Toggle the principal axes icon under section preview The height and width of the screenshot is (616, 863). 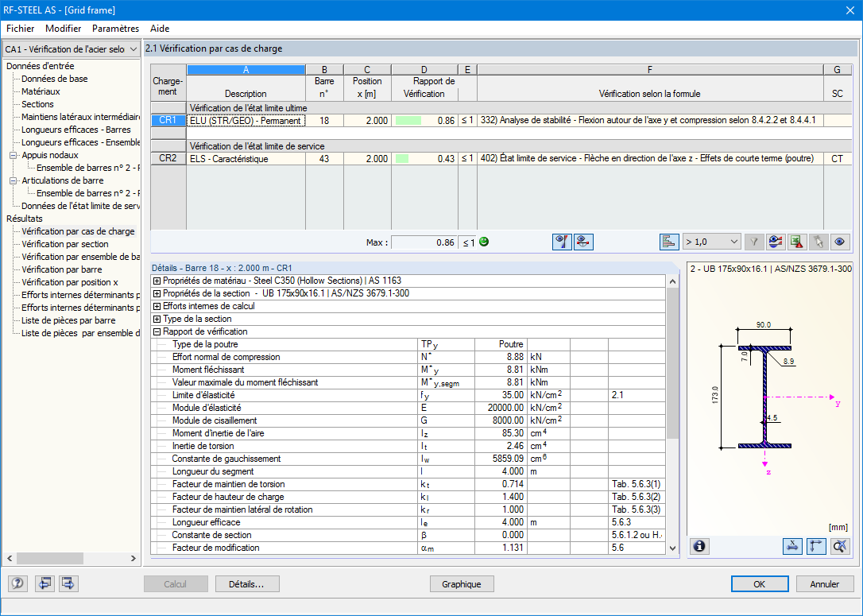pos(816,546)
